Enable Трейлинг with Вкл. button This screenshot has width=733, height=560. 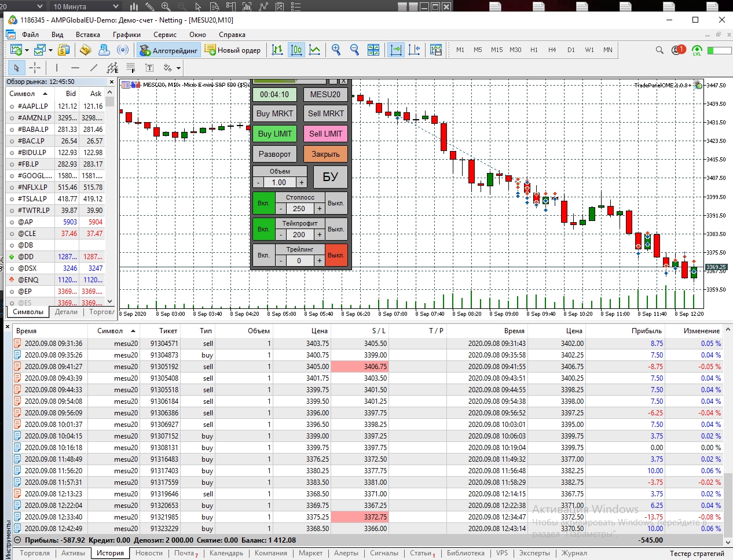263,255
